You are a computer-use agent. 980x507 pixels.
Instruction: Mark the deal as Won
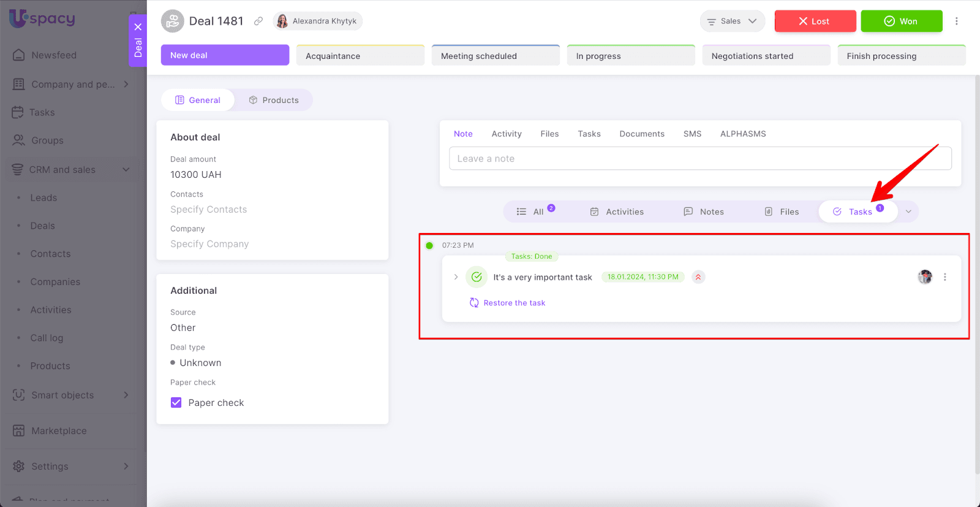tap(901, 21)
